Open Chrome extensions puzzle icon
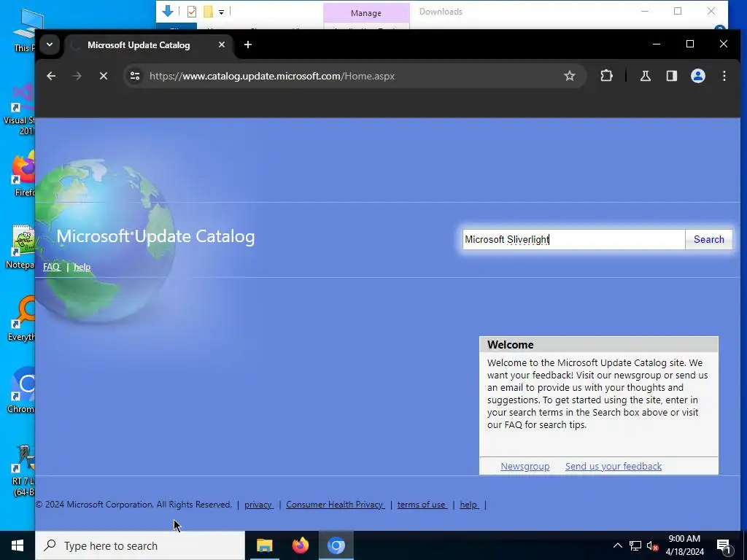The image size is (747, 560). 606,76
